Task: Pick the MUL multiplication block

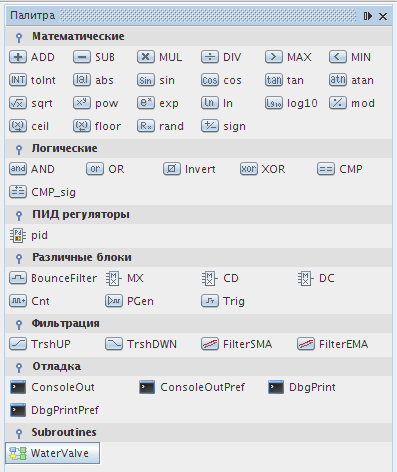Action: point(159,57)
